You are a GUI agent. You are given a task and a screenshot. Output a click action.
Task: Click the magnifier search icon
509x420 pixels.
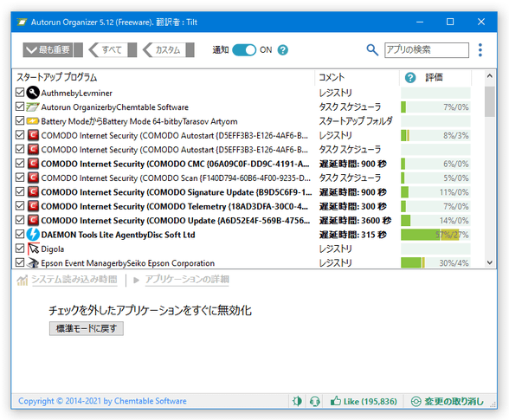tap(372, 50)
